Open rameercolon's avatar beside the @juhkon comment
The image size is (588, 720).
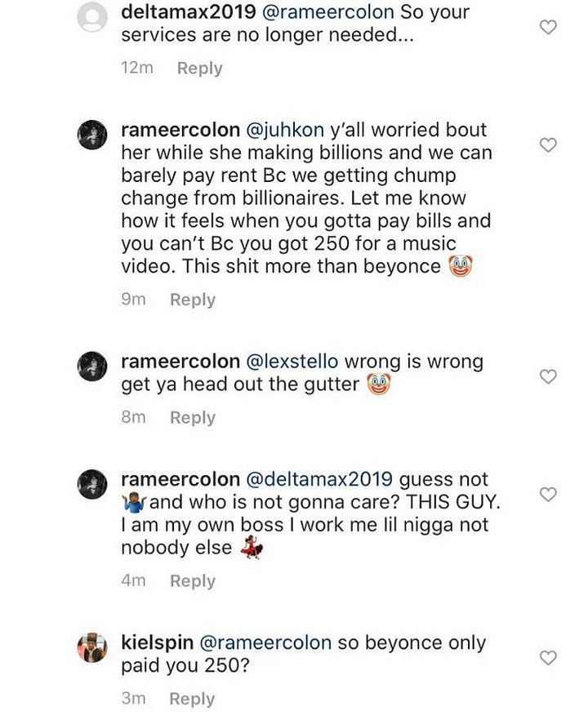(92, 135)
